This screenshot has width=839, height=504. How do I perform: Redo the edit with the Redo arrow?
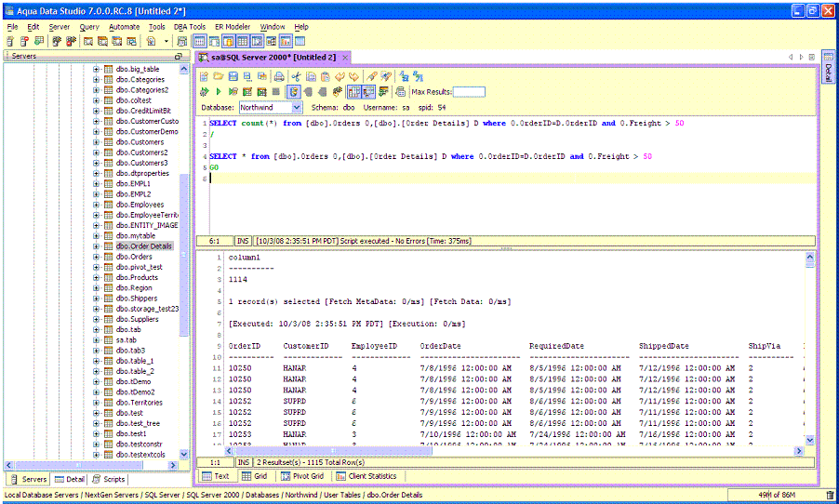[x=353, y=76]
